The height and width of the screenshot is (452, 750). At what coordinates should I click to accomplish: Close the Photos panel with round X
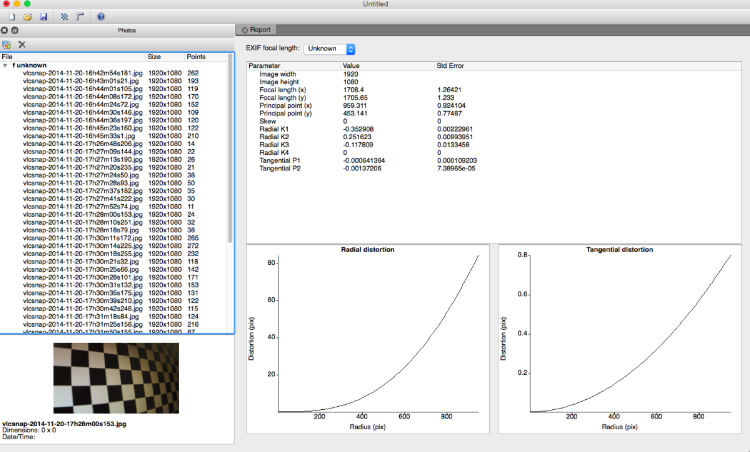coord(4,30)
